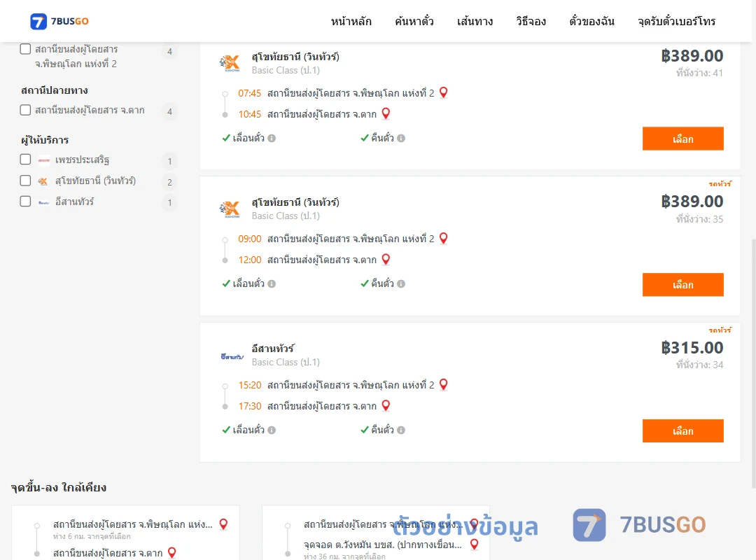This screenshot has height=560, width=756.
Task: Select the 15:20 อีสานทัวร์ trip button
Action: [x=682, y=430]
